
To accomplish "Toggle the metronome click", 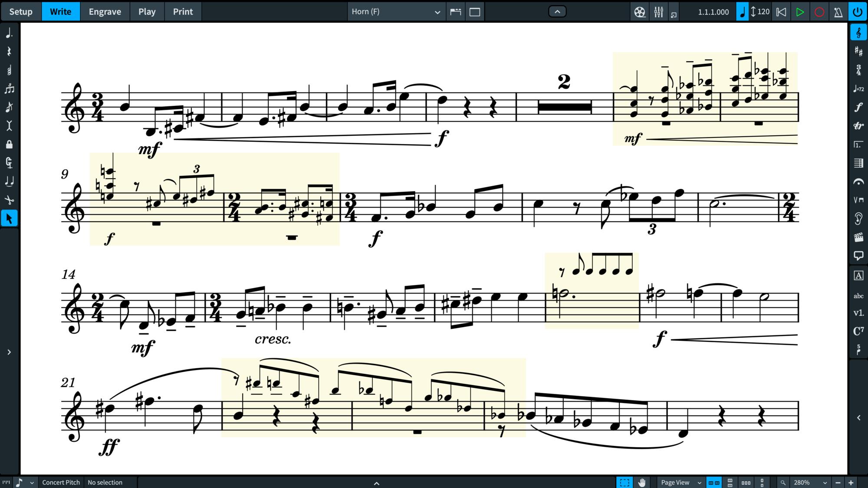I will pos(838,12).
